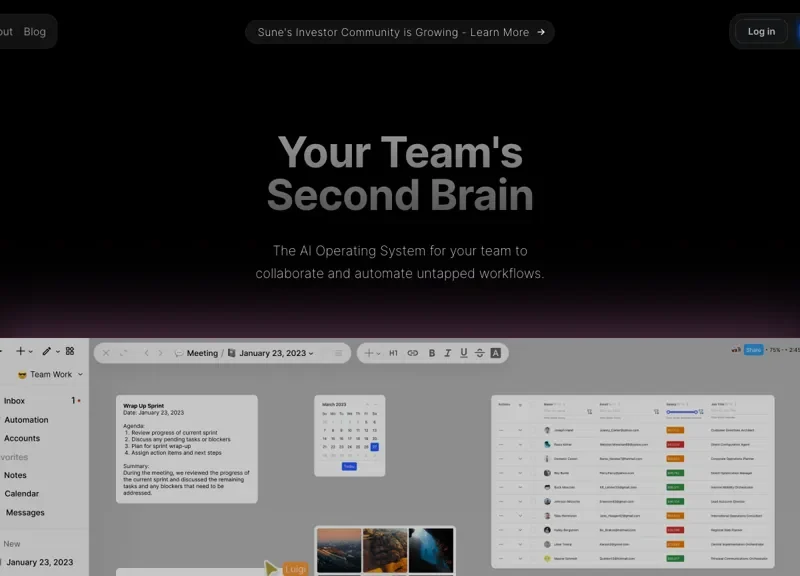This screenshot has height=576, width=800.
Task: Select Automation in the sidebar
Action: pos(26,420)
